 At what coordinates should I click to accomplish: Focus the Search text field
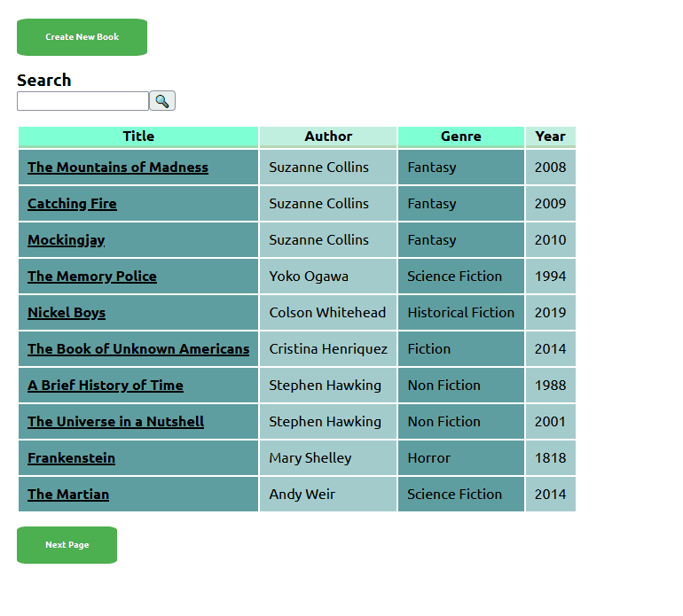[82, 101]
